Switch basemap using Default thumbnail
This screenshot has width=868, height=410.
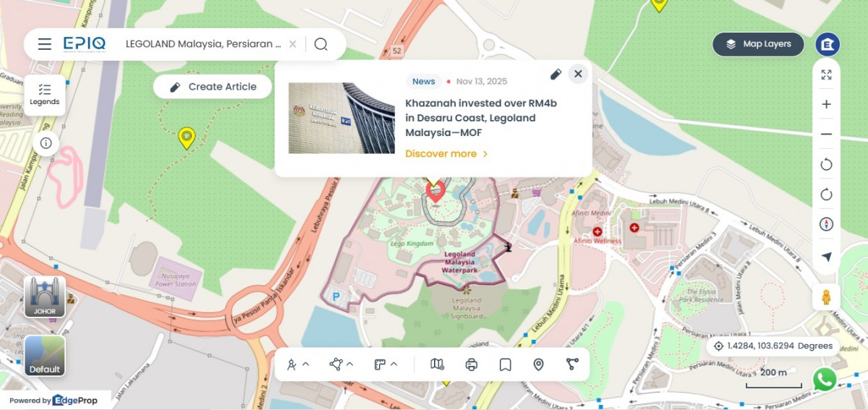pyautogui.click(x=45, y=356)
